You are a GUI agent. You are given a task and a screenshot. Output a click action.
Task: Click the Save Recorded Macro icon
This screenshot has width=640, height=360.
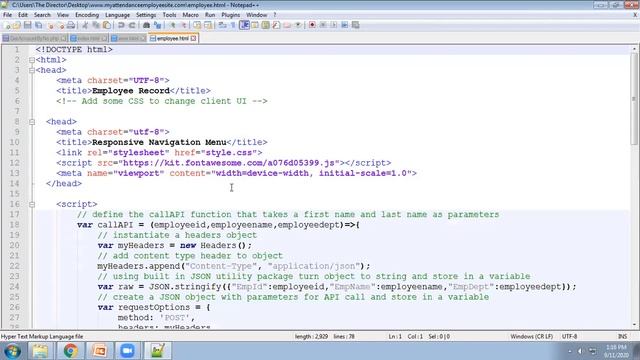point(356,25)
